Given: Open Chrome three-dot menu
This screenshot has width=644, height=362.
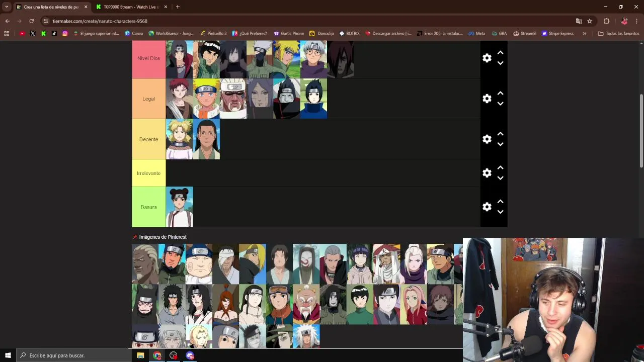Looking at the screenshot, I should [637, 21].
